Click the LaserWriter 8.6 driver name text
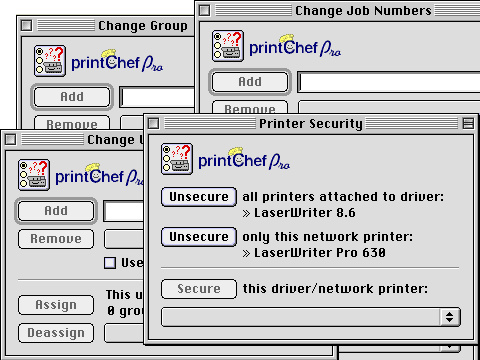The height and width of the screenshot is (360, 480). 305,213
